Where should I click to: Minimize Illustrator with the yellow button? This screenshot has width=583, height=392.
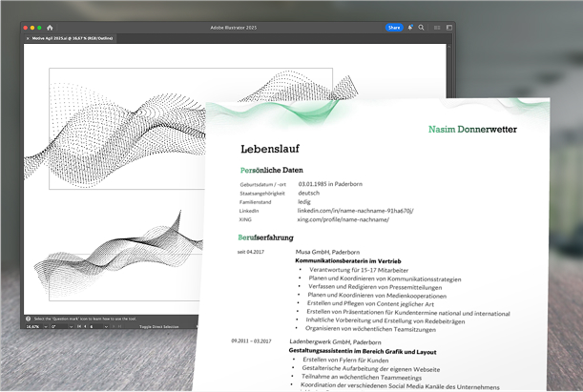click(32, 28)
